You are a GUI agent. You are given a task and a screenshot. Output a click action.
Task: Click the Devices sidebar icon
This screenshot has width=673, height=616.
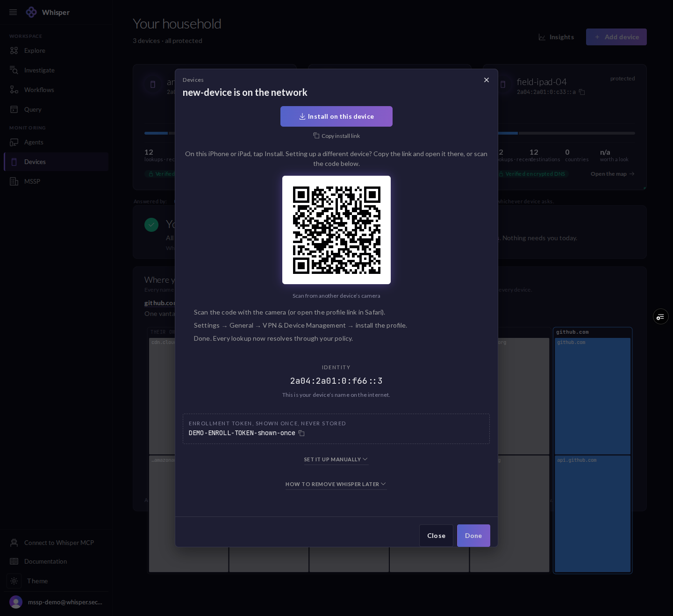pos(14,162)
